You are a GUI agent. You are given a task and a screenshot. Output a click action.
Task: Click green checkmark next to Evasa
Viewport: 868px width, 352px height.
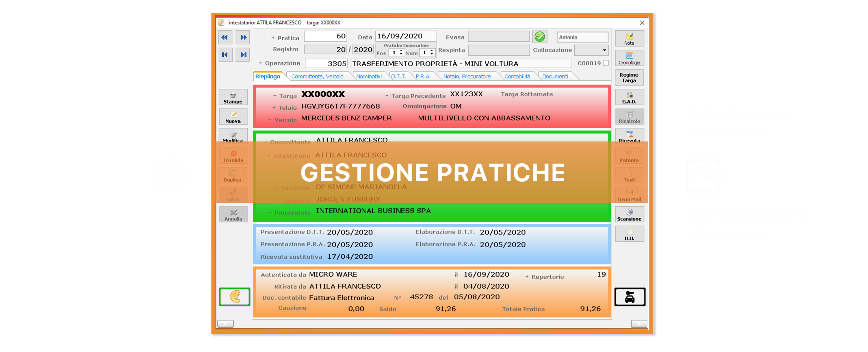(539, 37)
